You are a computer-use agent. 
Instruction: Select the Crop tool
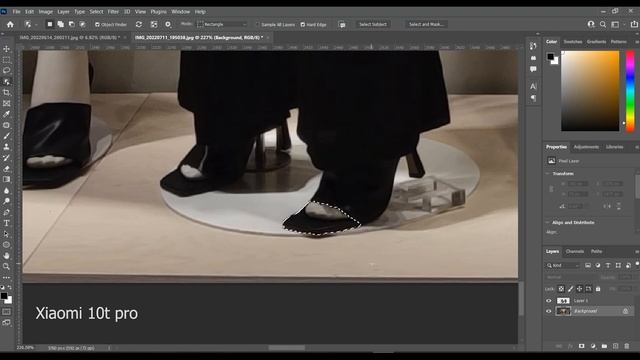coord(7,93)
